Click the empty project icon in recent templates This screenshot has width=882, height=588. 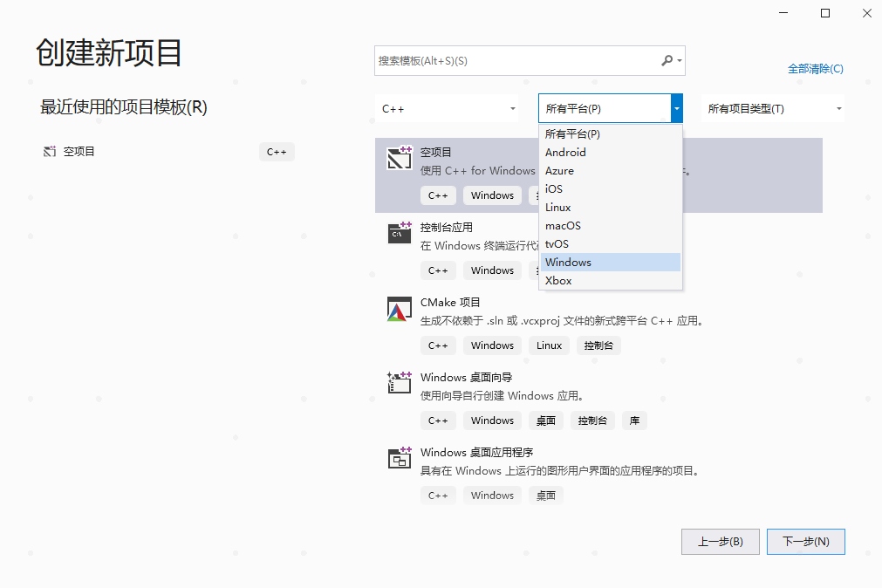[x=50, y=151]
